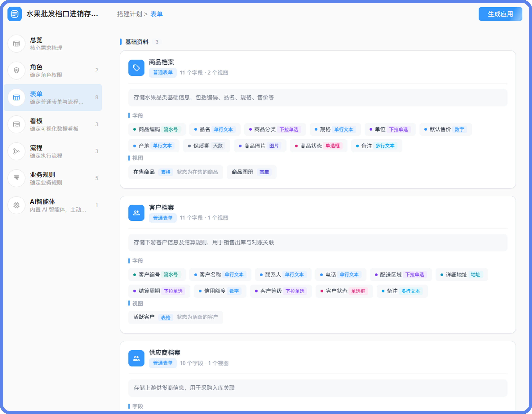This screenshot has height=414, width=532.
Task: Click the 商品档案 form title
Action: 161,62
